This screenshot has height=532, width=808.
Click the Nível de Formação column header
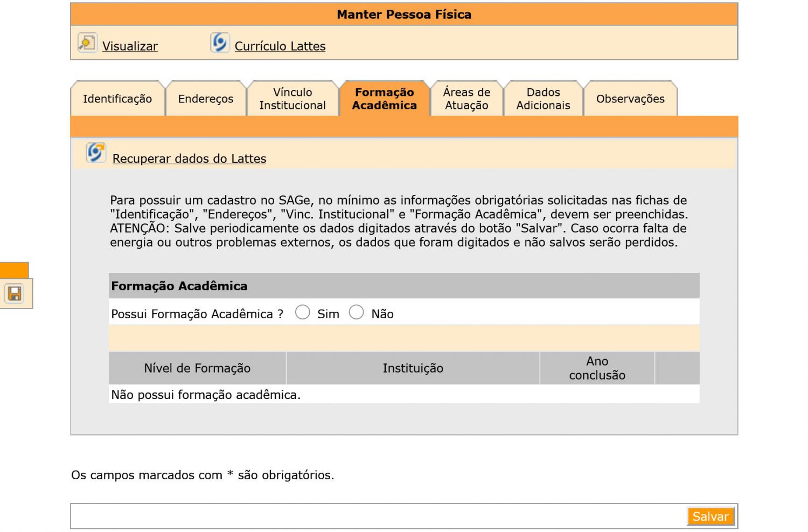pyautogui.click(x=197, y=368)
